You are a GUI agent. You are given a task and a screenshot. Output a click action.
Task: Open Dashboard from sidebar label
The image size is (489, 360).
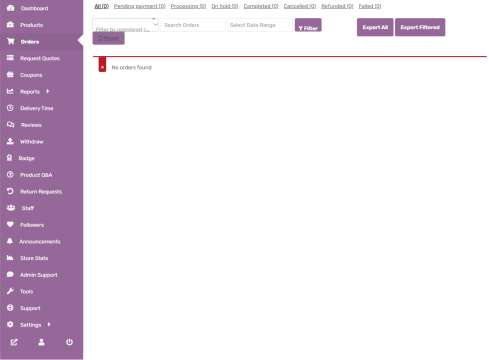tap(34, 8)
